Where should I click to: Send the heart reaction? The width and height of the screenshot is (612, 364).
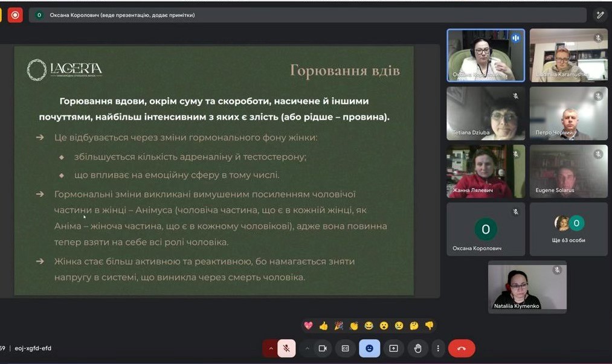point(308,326)
